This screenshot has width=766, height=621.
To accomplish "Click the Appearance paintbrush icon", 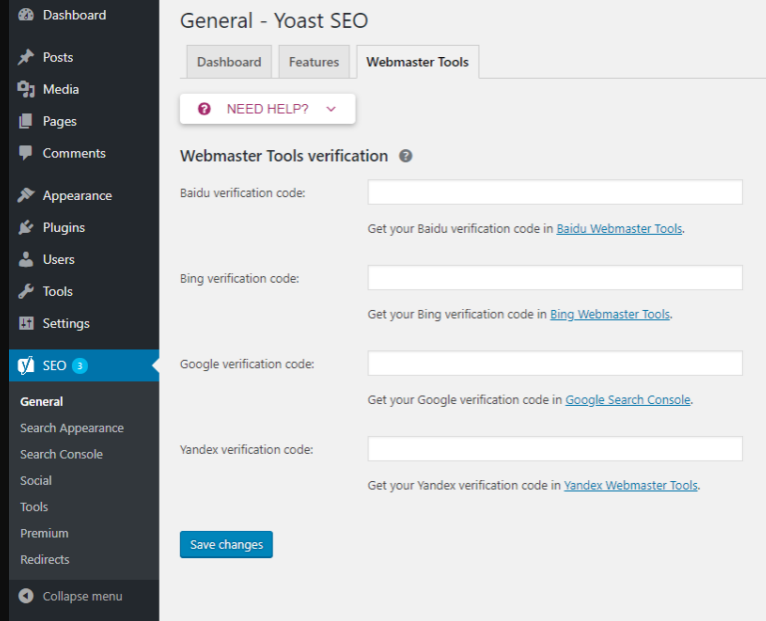I will point(26,195).
